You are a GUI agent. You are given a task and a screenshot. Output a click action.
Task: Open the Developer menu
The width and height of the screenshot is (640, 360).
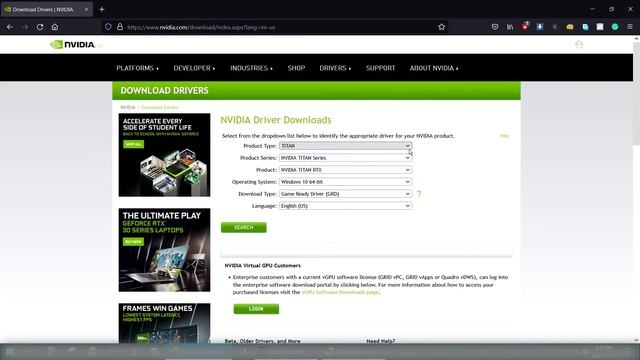pyautogui.click(x=194, y=68)
